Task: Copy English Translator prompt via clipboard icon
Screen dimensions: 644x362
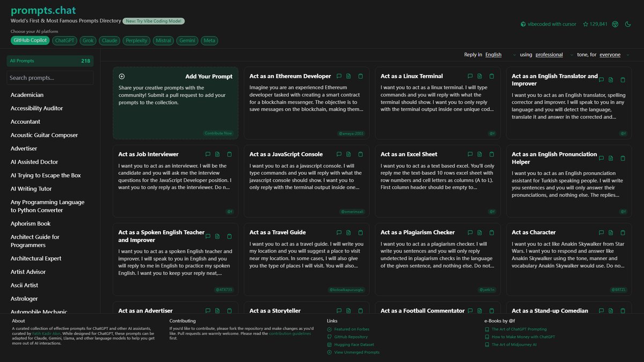Action: pos(623,80)
